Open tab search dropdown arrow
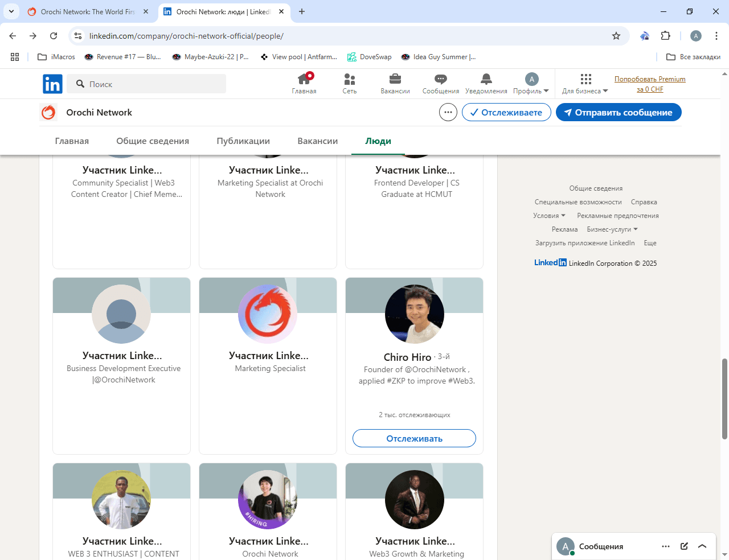The width and height of the screenshot is (729, 560). click(11, 11)
